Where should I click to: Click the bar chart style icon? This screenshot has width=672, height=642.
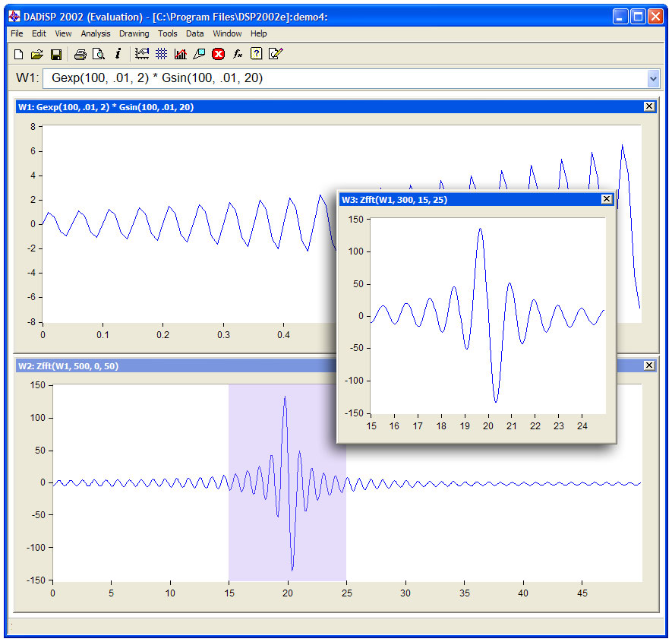pyautogui.click(x=181, y=54)
